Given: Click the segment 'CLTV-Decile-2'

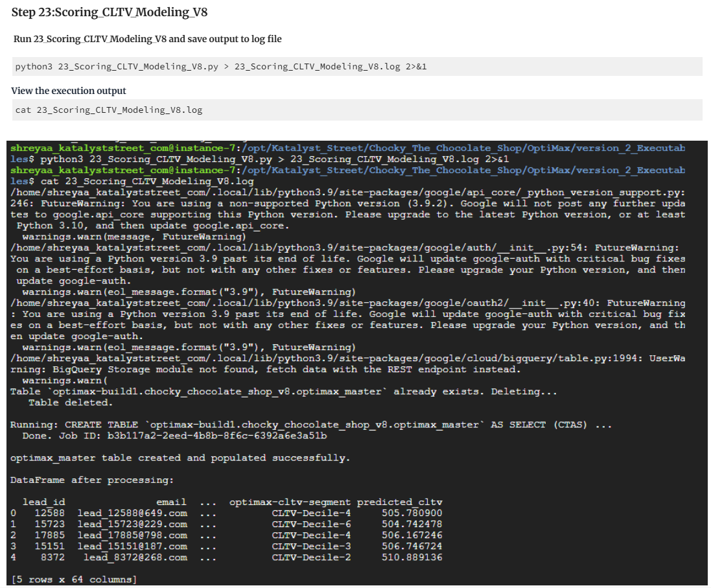Looking at the screenshot, I should 311,557.
